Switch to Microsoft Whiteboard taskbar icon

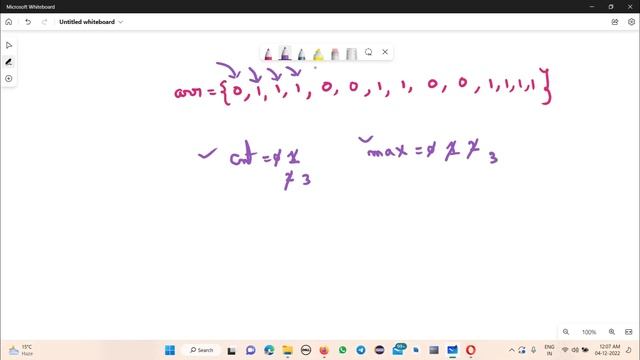pos(452,350)
